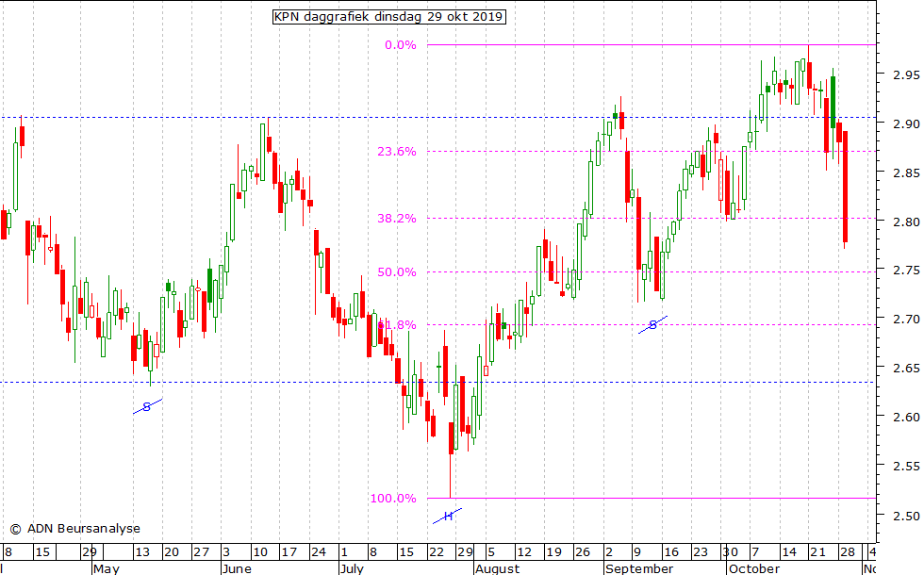Select the 'May' month label
924x575 pixels.
click(x=107, y=568)
